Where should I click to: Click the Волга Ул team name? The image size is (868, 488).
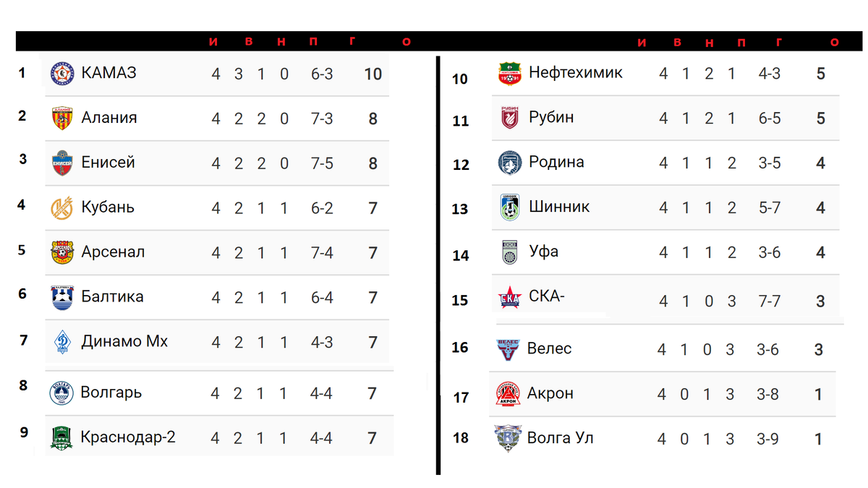[561, 438]
